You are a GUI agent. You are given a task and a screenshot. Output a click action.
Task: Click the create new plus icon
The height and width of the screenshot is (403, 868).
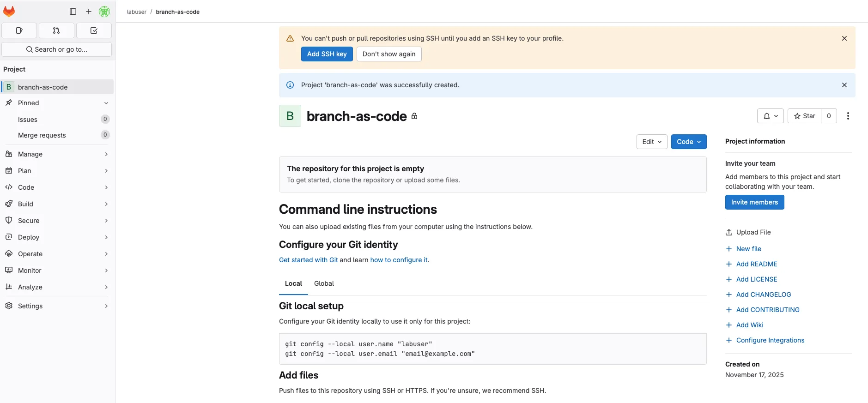[89, 12]
